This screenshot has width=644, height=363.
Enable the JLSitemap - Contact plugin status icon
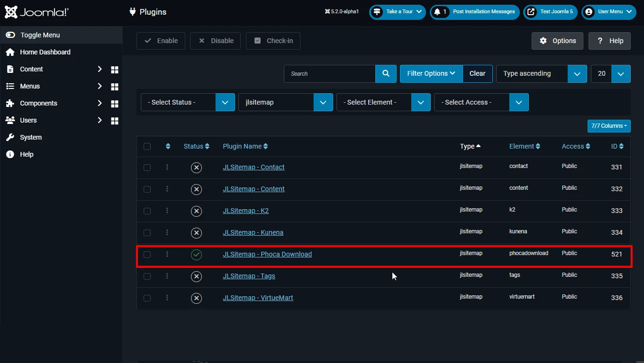196,168
